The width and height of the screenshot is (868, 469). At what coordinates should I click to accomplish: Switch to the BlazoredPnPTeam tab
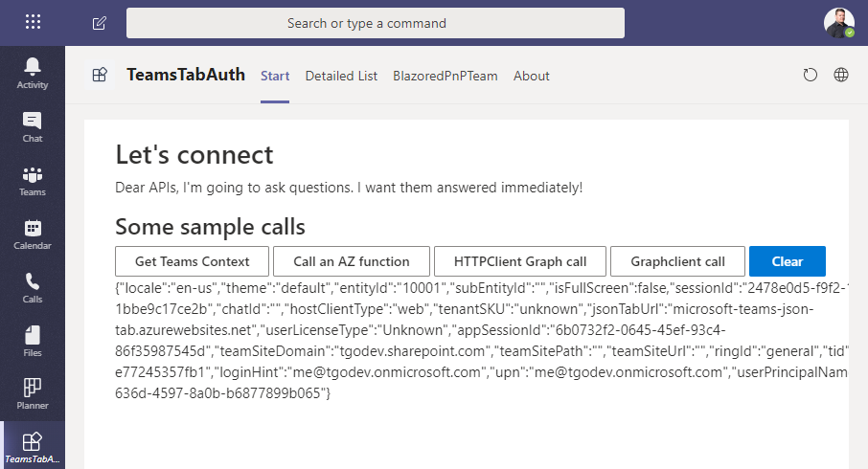[x=445, y=76]
